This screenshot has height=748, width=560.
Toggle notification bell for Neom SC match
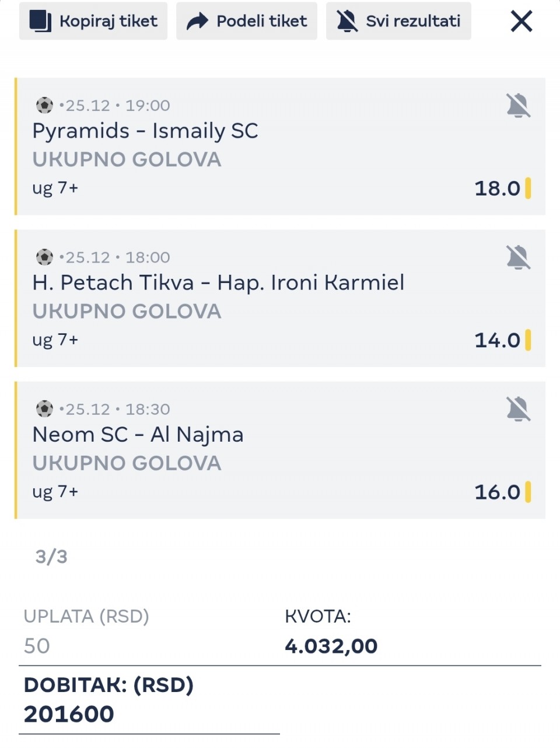[518, 409]
